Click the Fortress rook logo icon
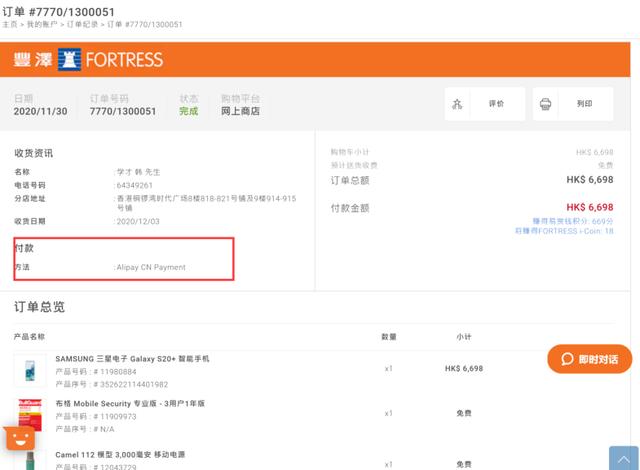 pos(69,60)
